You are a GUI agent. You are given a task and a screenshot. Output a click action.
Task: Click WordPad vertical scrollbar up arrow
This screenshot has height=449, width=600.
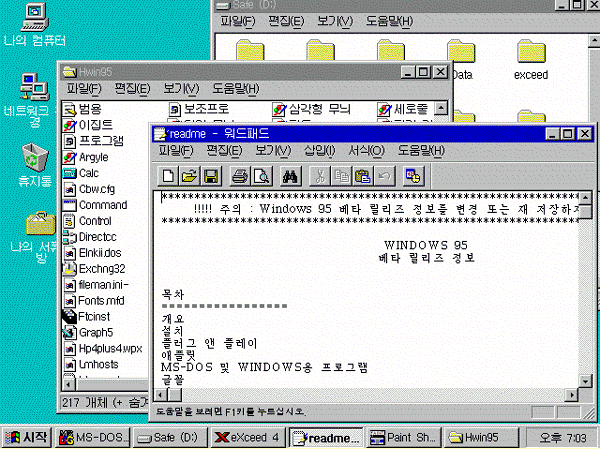[585, 198]
